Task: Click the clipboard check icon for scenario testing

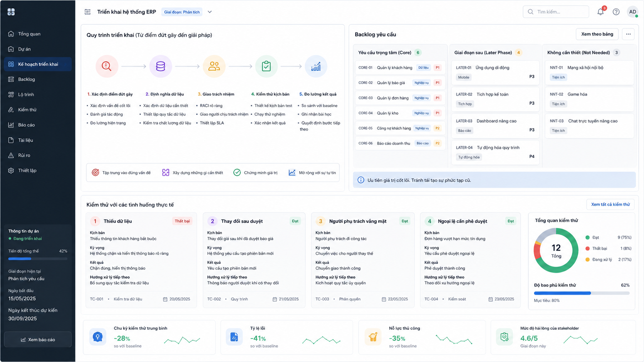Action: point(266,66)
